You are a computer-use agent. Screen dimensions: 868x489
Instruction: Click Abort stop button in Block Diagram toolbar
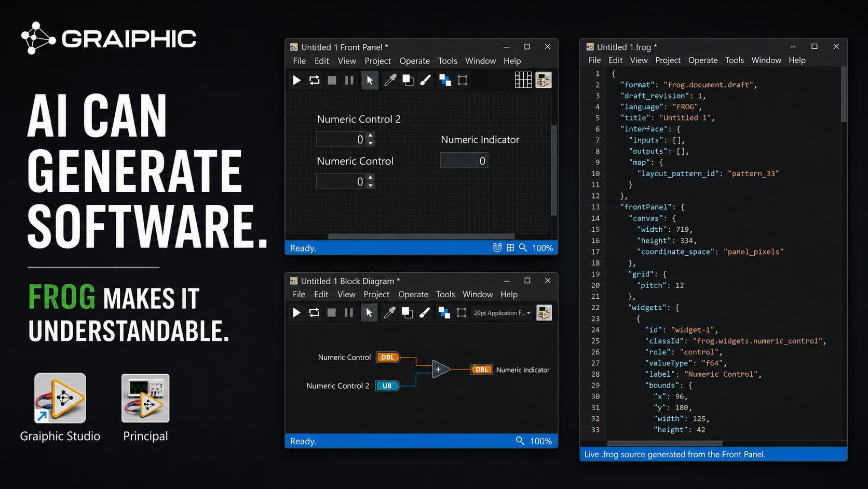(332, 312)
